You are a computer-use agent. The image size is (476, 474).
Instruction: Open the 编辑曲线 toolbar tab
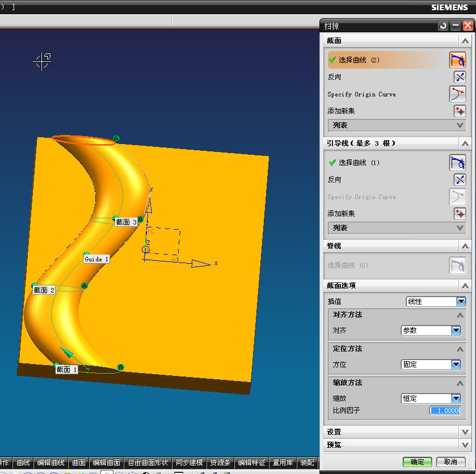coord(50,463)
